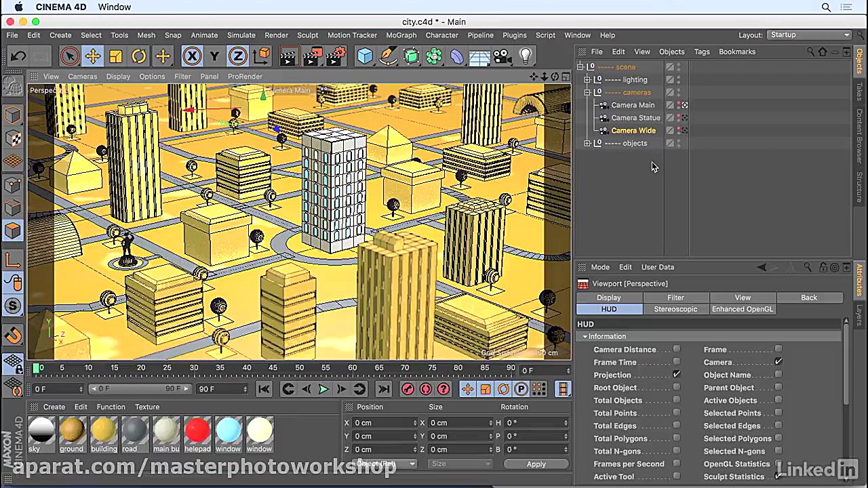Switch to the Stereoscopic tab

675,309
